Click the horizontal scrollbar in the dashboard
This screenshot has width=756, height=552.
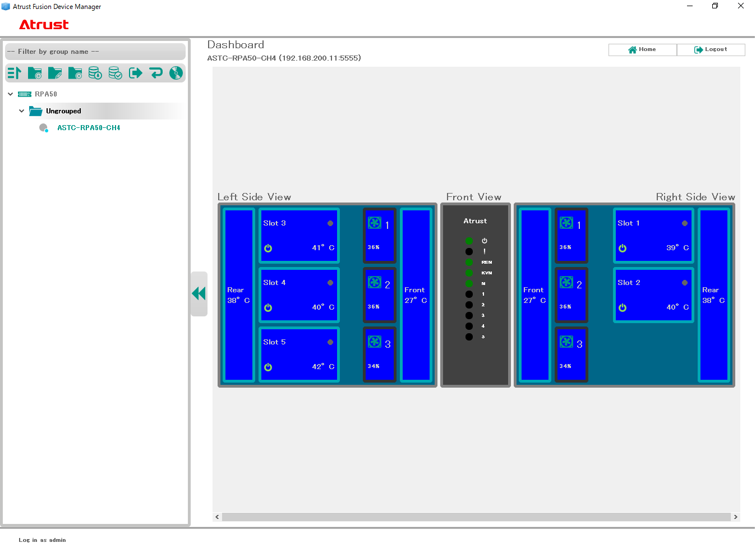[x=476, y=517]
